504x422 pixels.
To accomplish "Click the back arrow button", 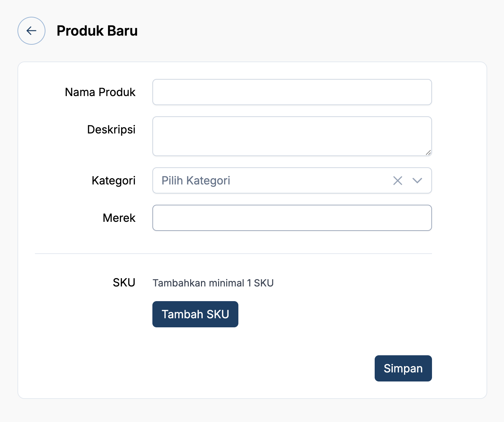I will 31,31.
